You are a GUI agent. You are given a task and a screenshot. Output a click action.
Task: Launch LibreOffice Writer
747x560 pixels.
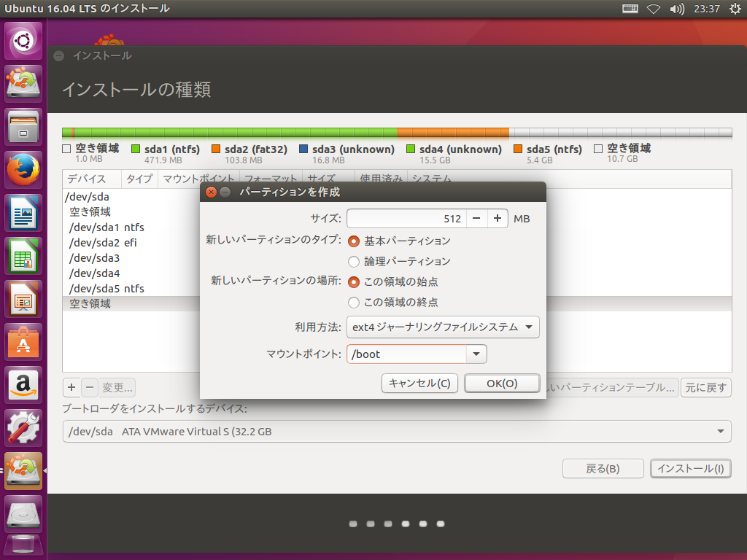tap(23, 213)
